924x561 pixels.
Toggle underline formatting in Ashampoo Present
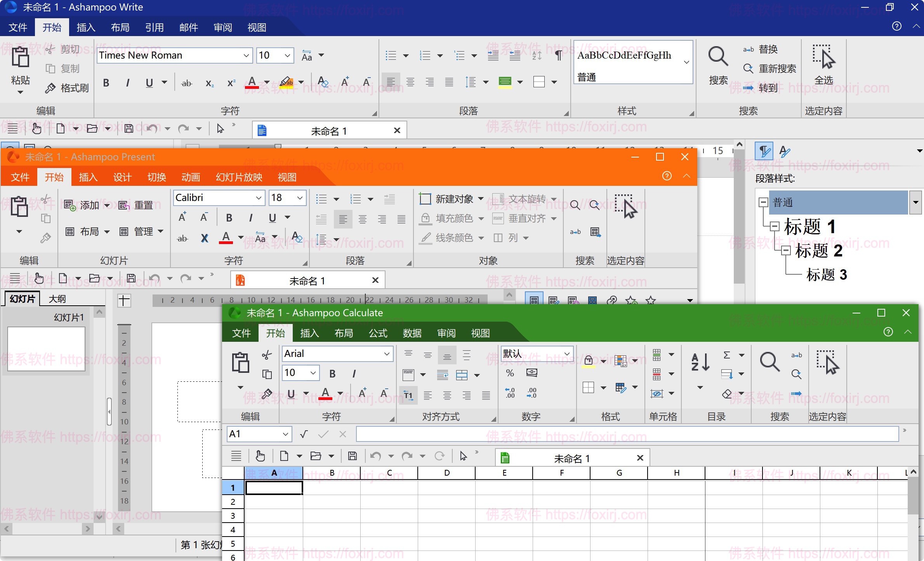(273, 218)
